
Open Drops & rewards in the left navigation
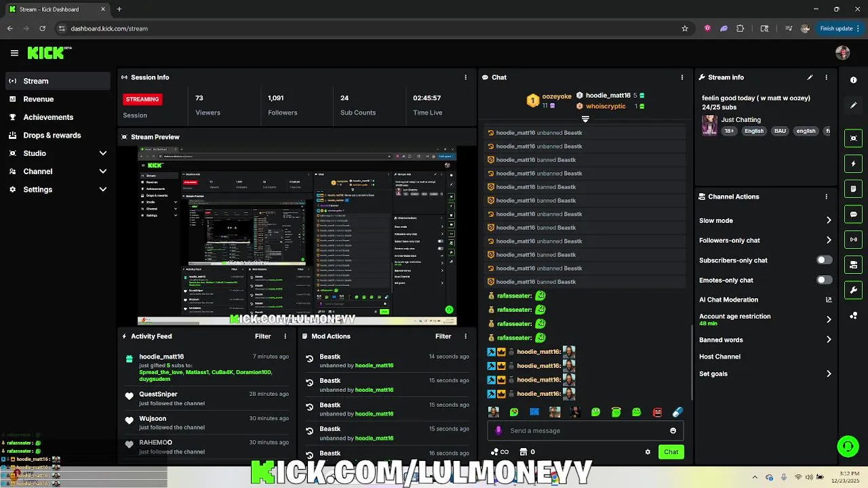58,135
